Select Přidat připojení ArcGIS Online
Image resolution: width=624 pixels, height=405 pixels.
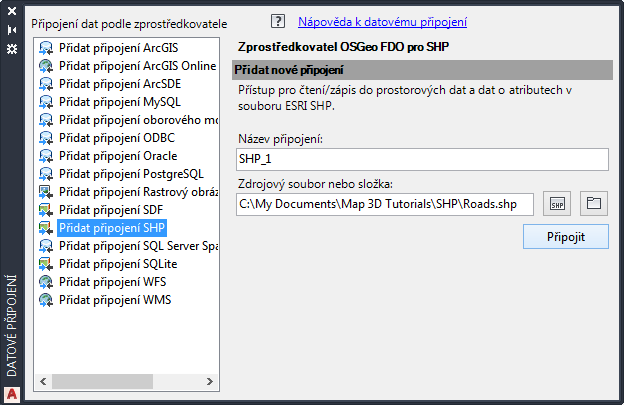138,66
